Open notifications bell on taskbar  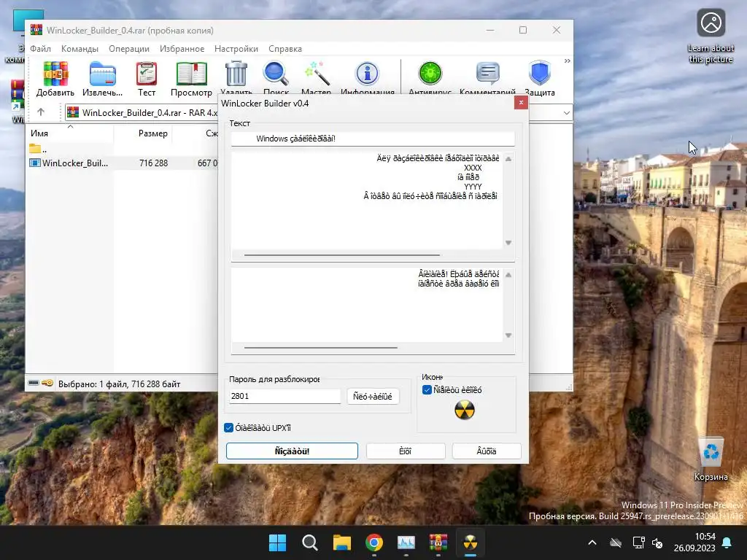coord(727,542)
